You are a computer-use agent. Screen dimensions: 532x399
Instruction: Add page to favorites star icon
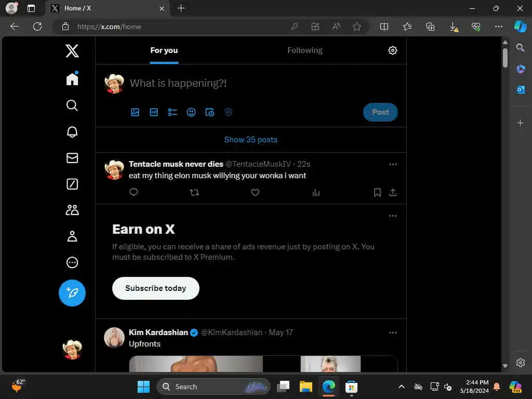[x=356, y=26]
